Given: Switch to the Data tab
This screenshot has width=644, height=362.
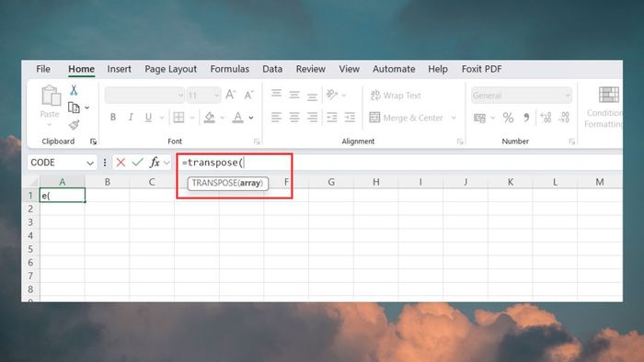Looking at the screenshot, I should (272, 69).
